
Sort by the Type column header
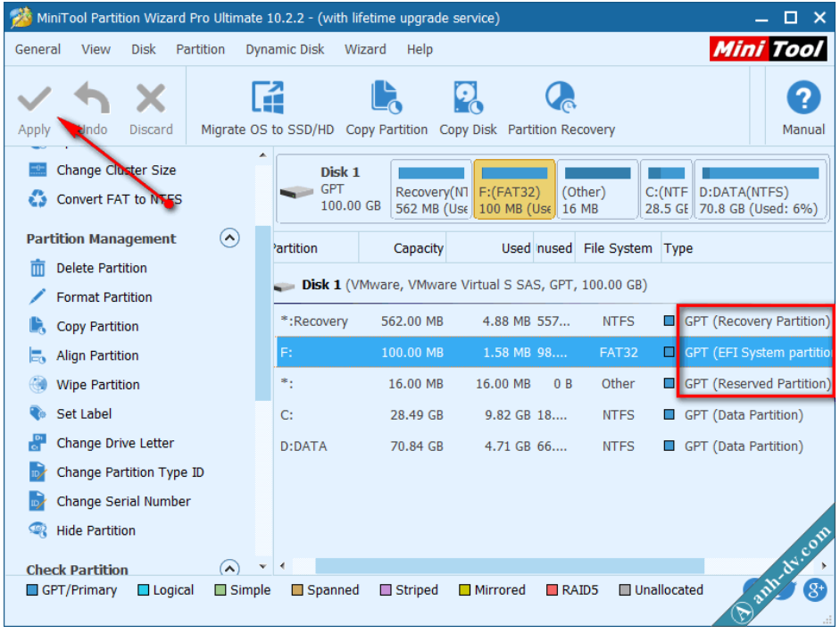coord(747,248)
